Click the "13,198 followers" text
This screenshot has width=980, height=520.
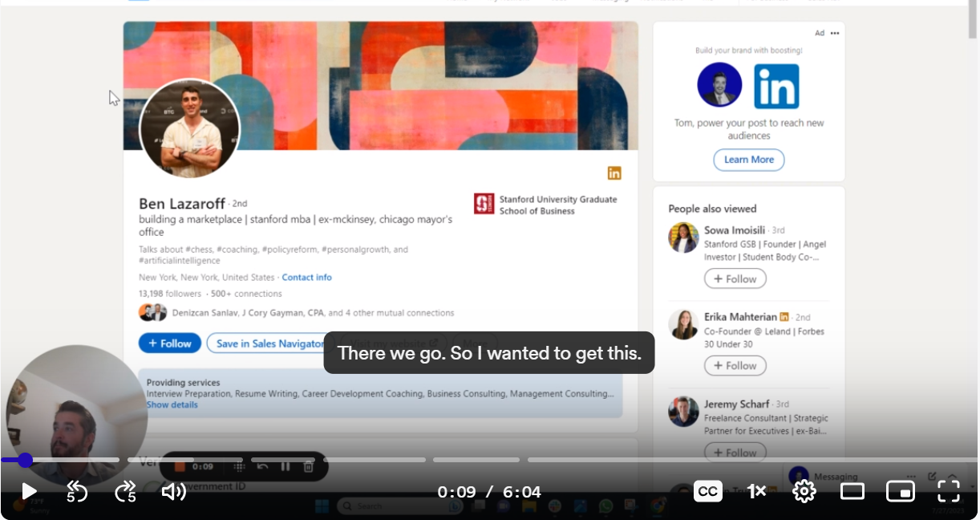click(x=170, y=294)
